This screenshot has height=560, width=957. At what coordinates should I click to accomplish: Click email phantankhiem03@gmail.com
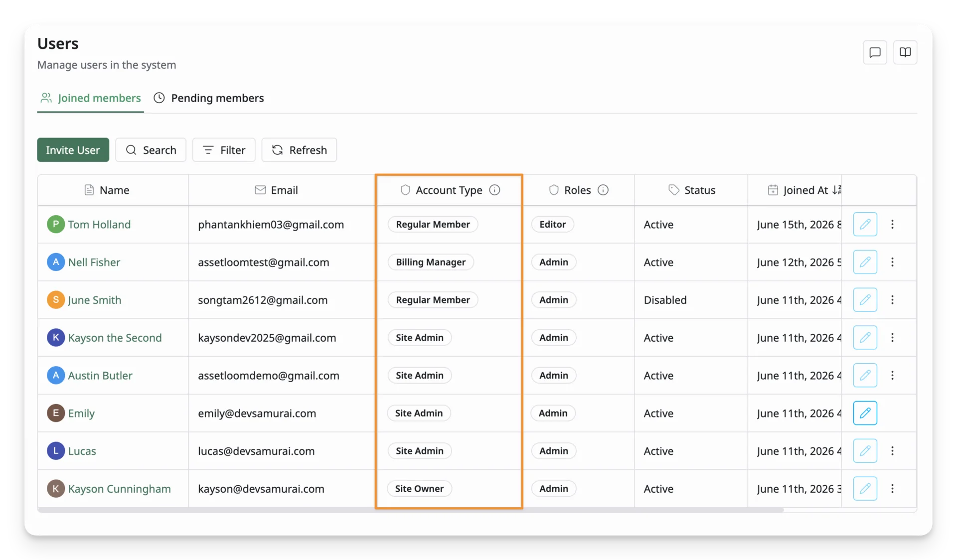point(271,224)
